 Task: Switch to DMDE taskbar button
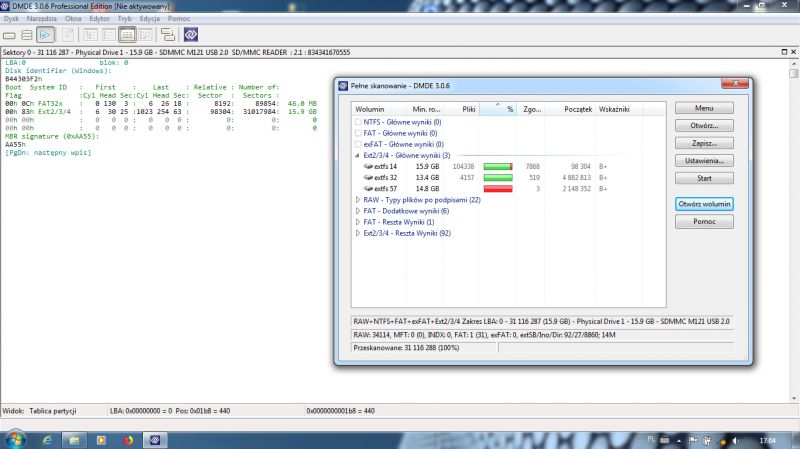tap(155, 440)
